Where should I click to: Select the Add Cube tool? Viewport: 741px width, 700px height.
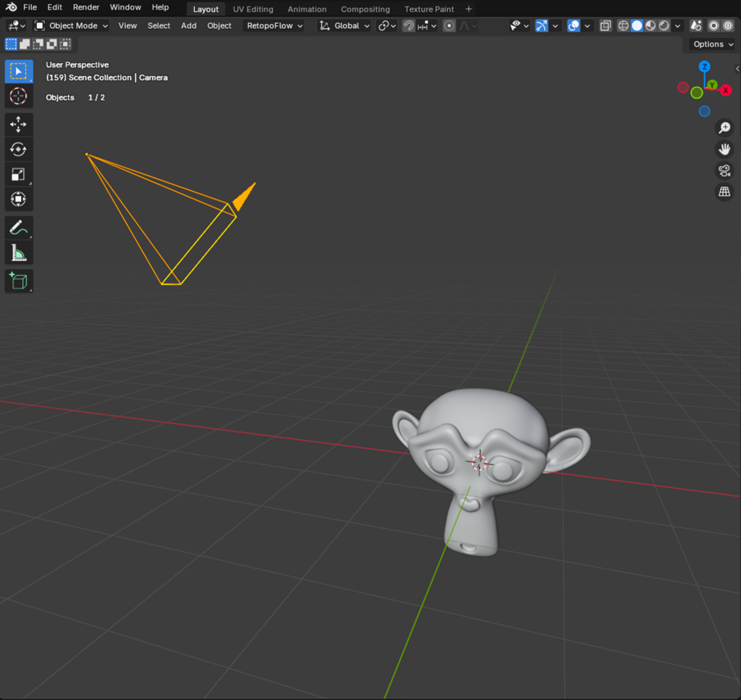(18, 281)
